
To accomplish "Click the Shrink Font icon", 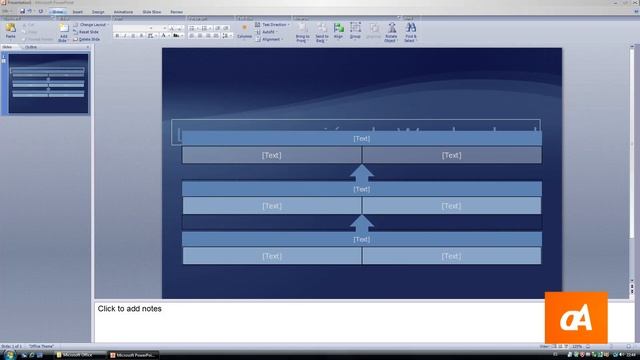I will (180, 28).
